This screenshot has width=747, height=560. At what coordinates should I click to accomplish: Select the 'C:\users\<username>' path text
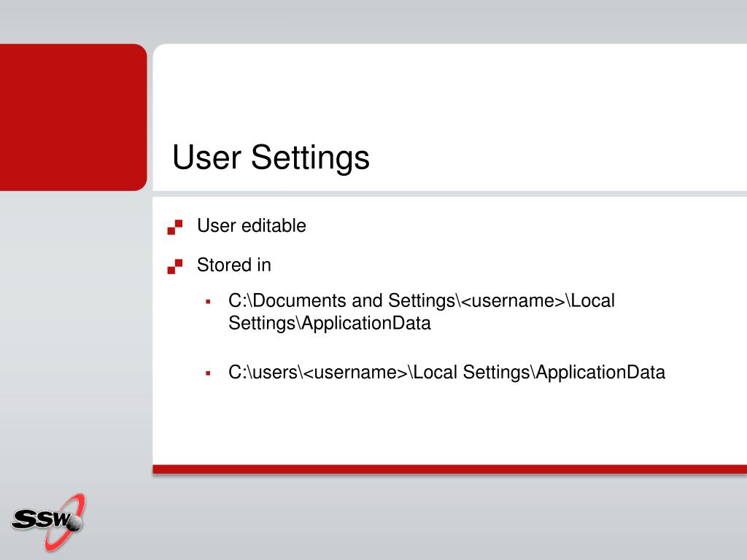pos(446,373)
